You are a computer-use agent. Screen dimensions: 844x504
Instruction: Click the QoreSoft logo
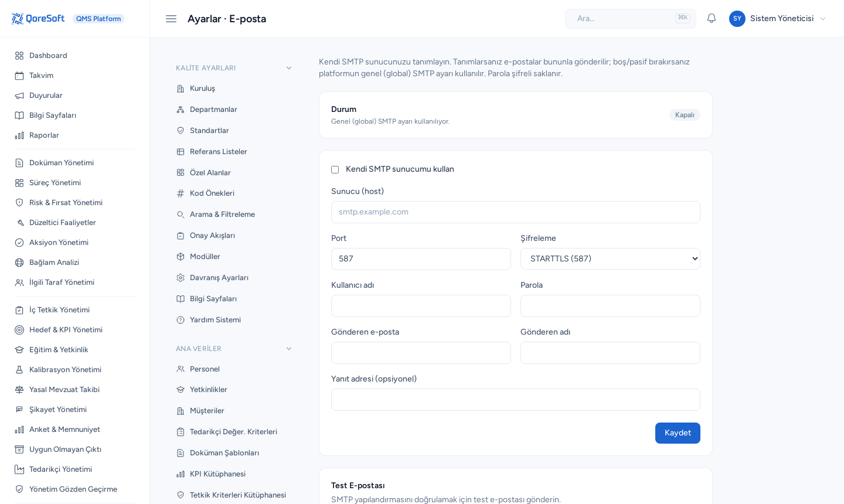click(x=38, y=19)
